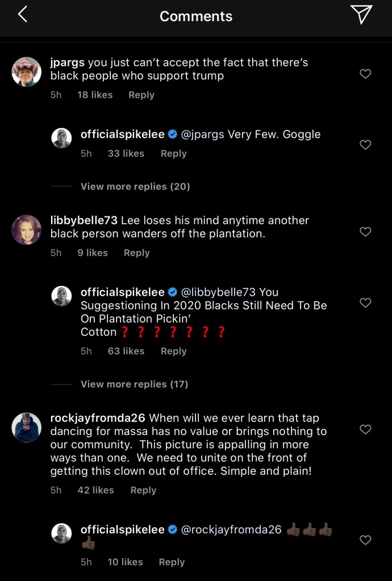Open direct share paper plane icon
This screenshot has height=581, width=392.
tap(361, 15)
